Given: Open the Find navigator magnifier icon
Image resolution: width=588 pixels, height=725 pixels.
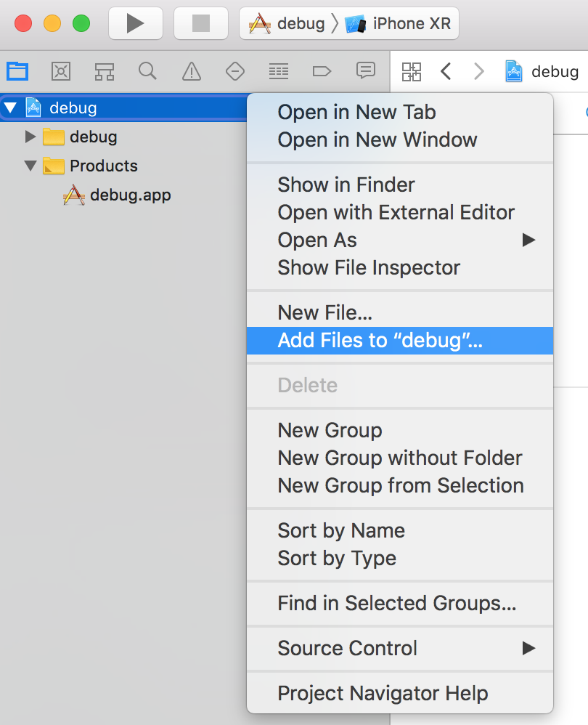Looking at the screenshot, I should (x=147, y=71).
